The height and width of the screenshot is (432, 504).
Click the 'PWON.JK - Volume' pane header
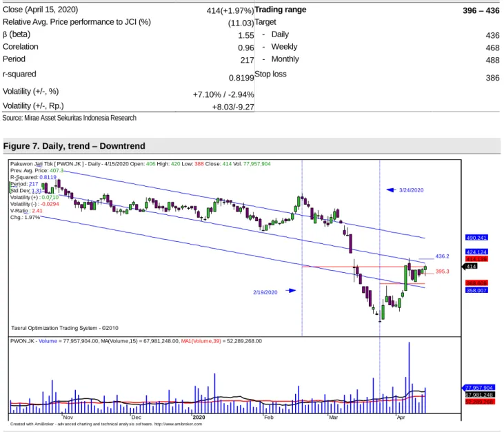33,341
